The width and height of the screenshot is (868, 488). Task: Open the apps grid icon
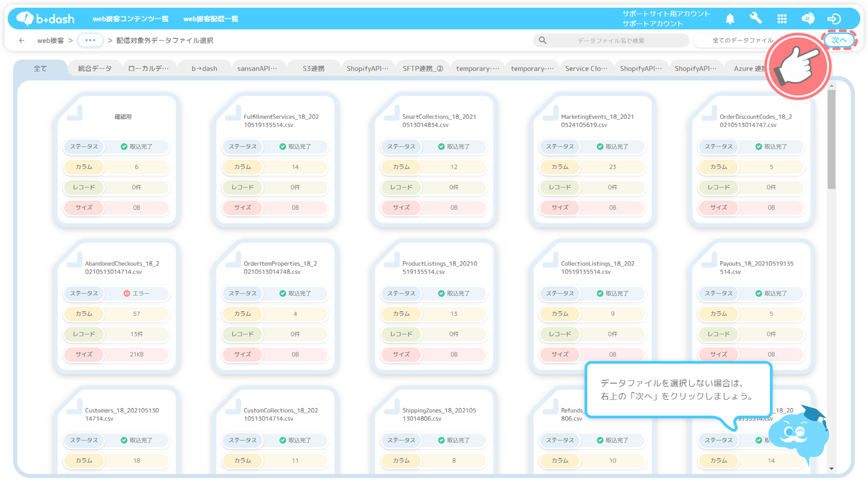point(782,19)
